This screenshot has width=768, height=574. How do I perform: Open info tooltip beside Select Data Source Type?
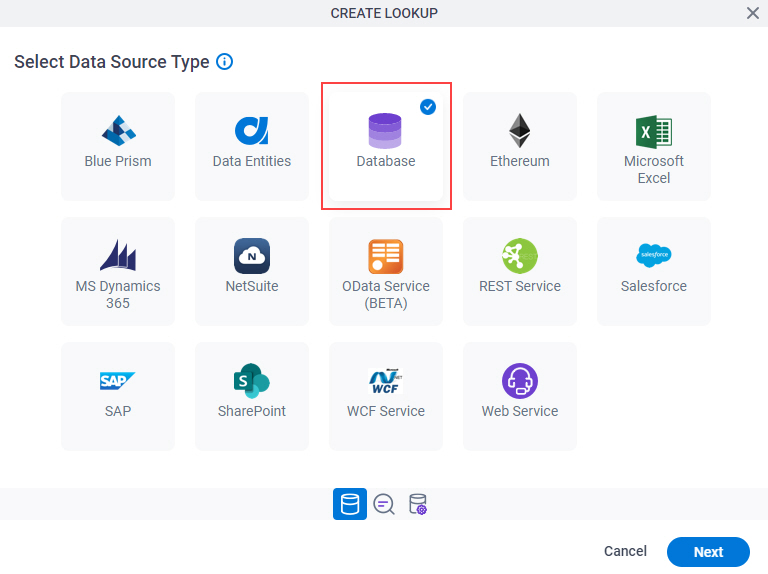[x=224, y=62]
